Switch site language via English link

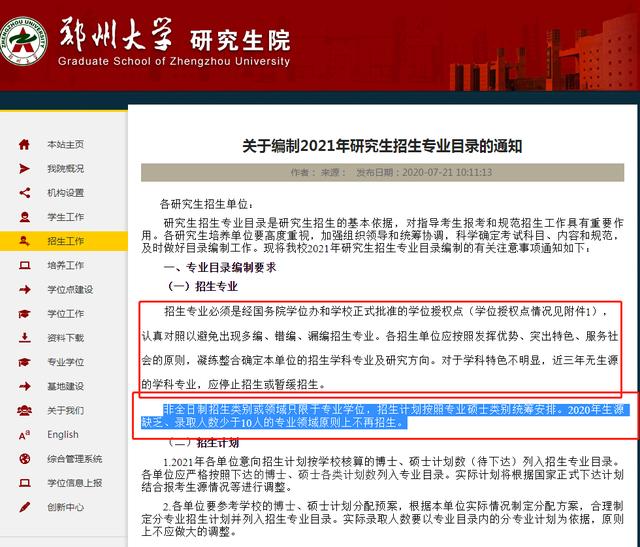point(62,435)
